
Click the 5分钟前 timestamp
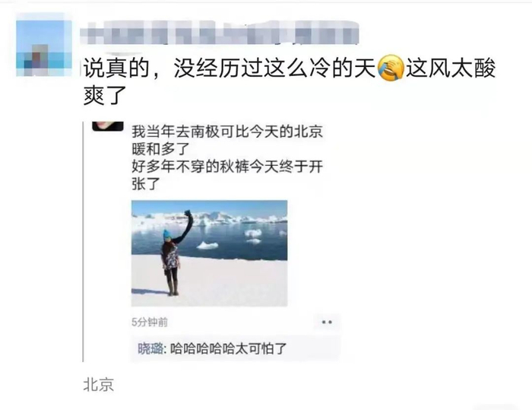(x=150, y=322)
